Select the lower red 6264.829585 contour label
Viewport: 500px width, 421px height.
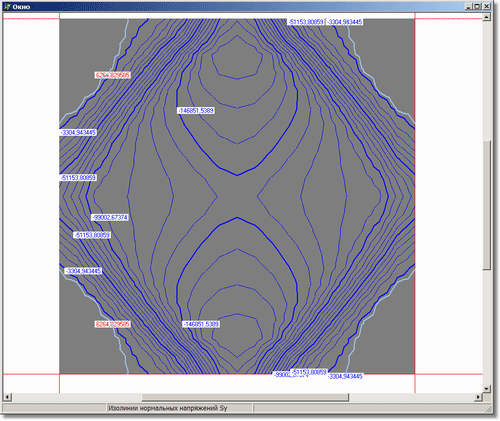click(112, 324)
